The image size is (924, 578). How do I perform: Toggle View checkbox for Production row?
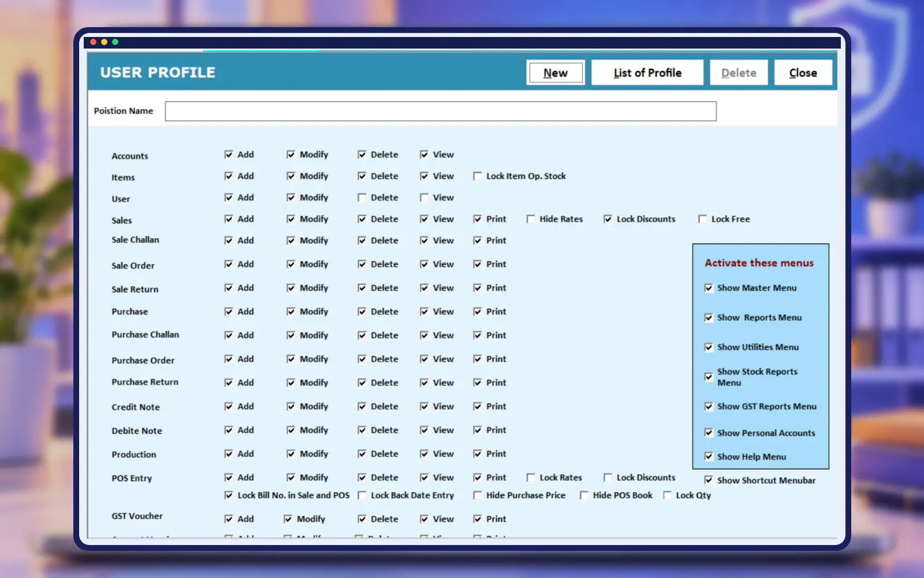click(x=424, y=454)
